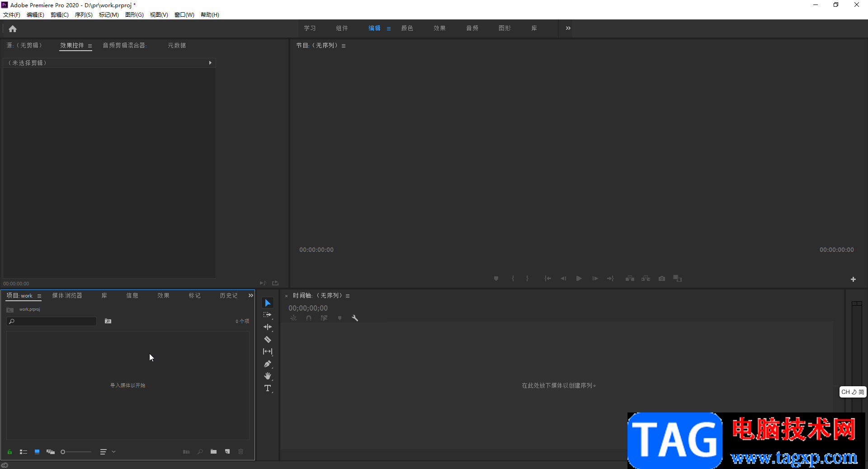Viewport: 868px width, 469px height.
Task: Switch to the 媒体浏览器 tab
Action: (x=67, y=295)
